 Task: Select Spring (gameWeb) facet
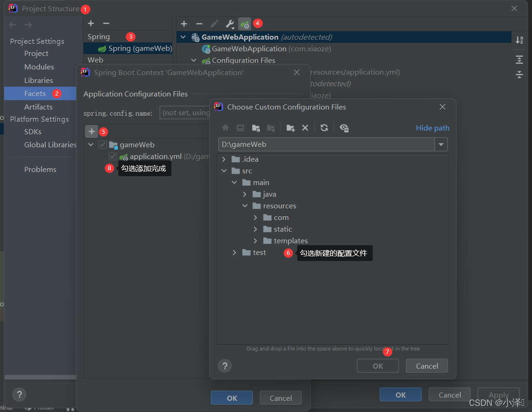coord(128,48)
